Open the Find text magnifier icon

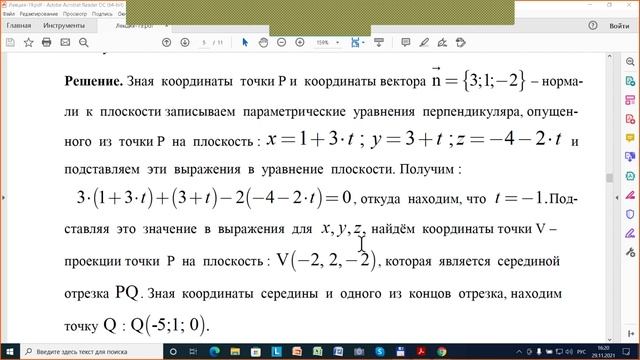(x=84, y=42)
